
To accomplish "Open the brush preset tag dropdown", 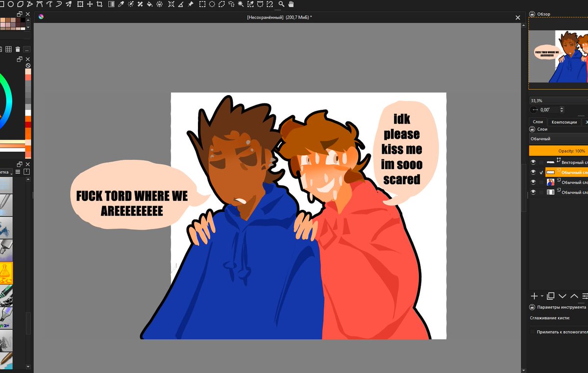I will pos(7,172).
